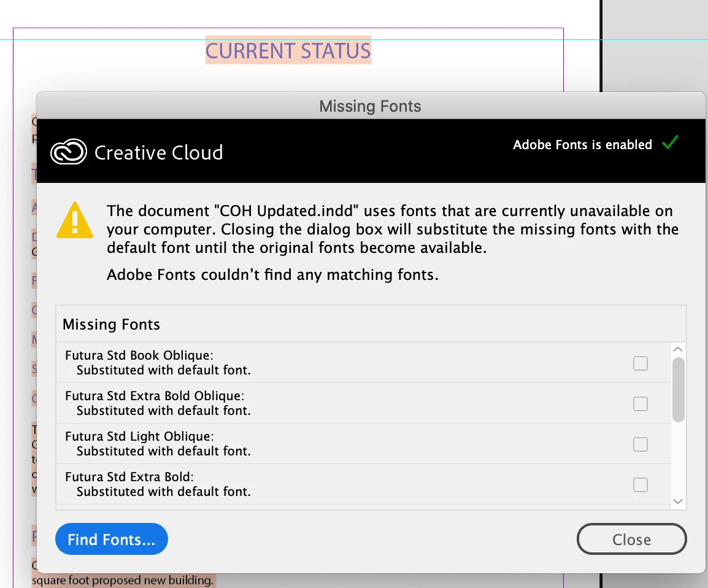Tick the Futura Std Light Oblique checkbox

pyautogui.click(x=641, y=444)
